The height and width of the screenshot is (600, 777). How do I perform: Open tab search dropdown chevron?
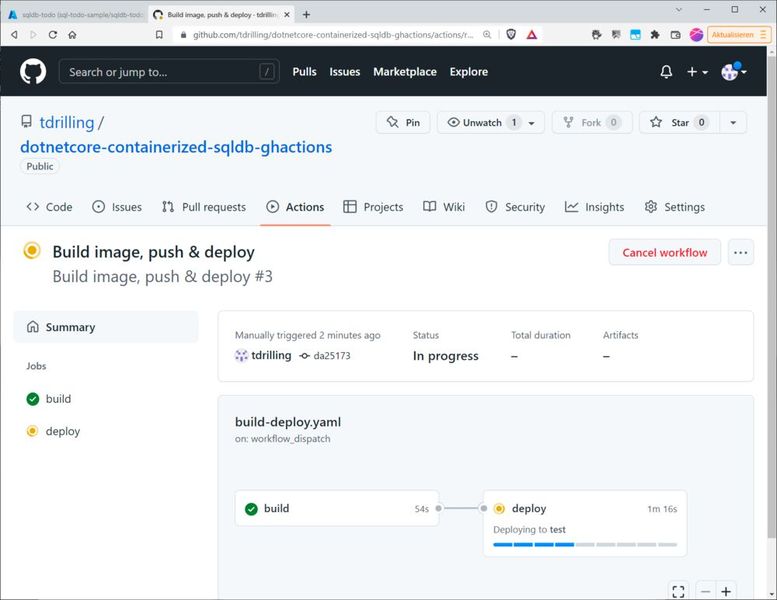(x=679, y=9)
